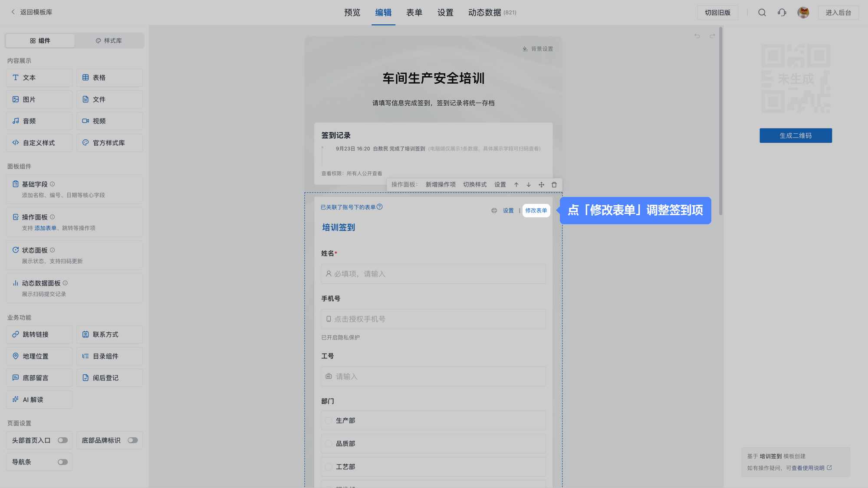The height and width of the screenshot is (488, 868).
Task: Open 背景设置 background settings
Action: pyautogui.click(x=538, y=49)
